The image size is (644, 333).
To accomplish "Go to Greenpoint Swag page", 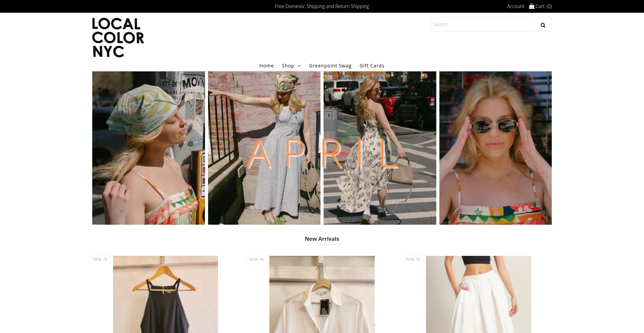I will tap(330, 66).
